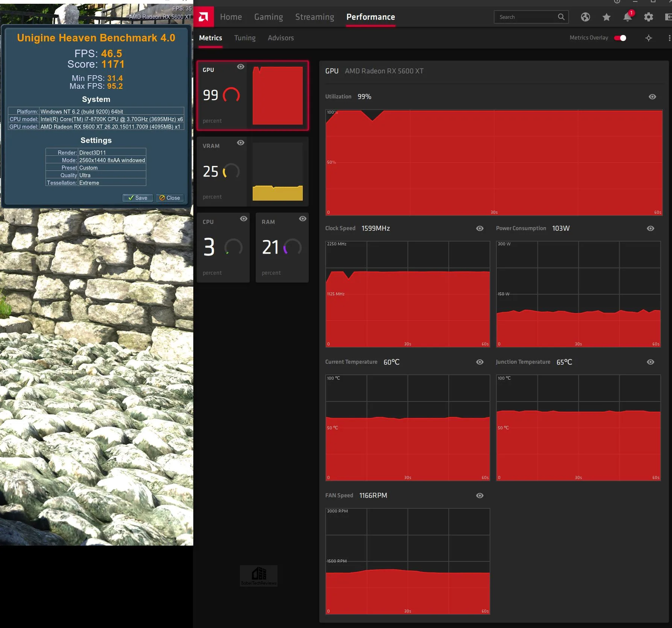Hide the FAN Speed graph via eye icon
This screenshot has width=672, height=628.
click(480, 496)
